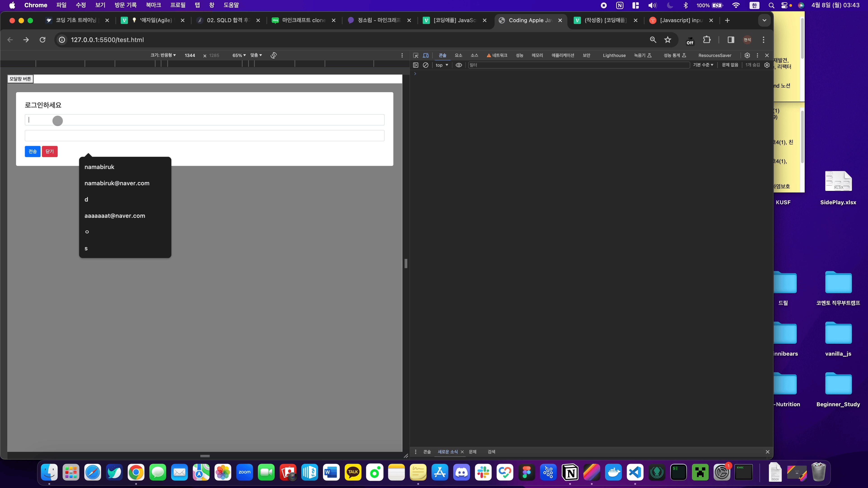Screen dimensions: 868x488
Task: Click the inspect element selector icon
Action: coord(415,55)
